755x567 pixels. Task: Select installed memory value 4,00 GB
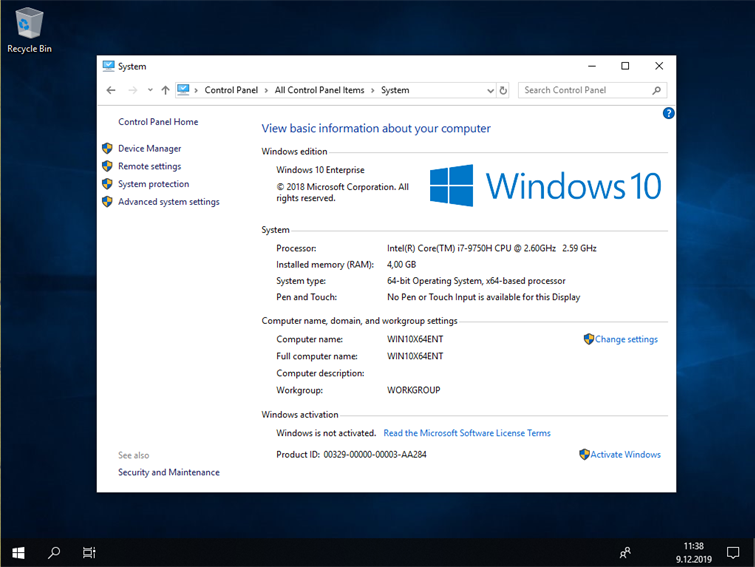click(x=401, y=265)
